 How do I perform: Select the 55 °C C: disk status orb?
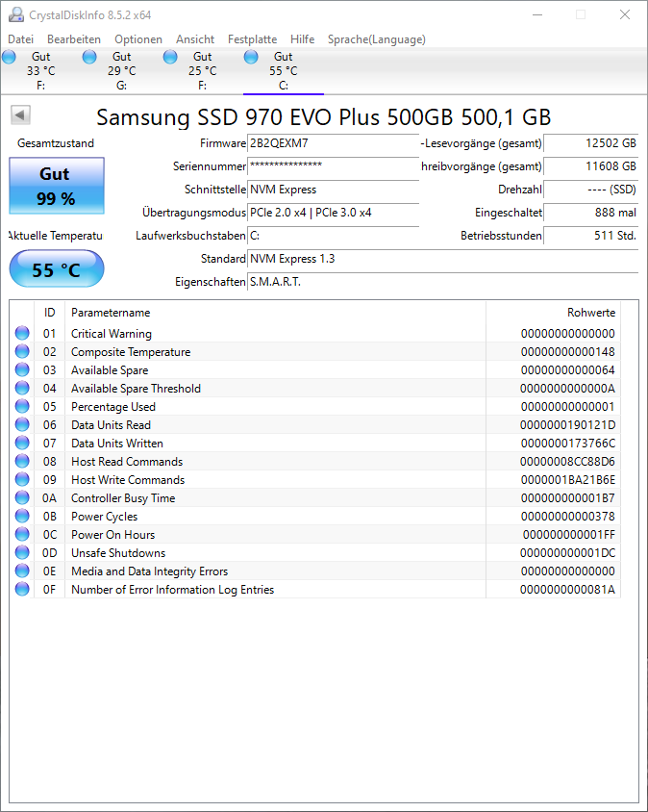click(x=251, y=57)
